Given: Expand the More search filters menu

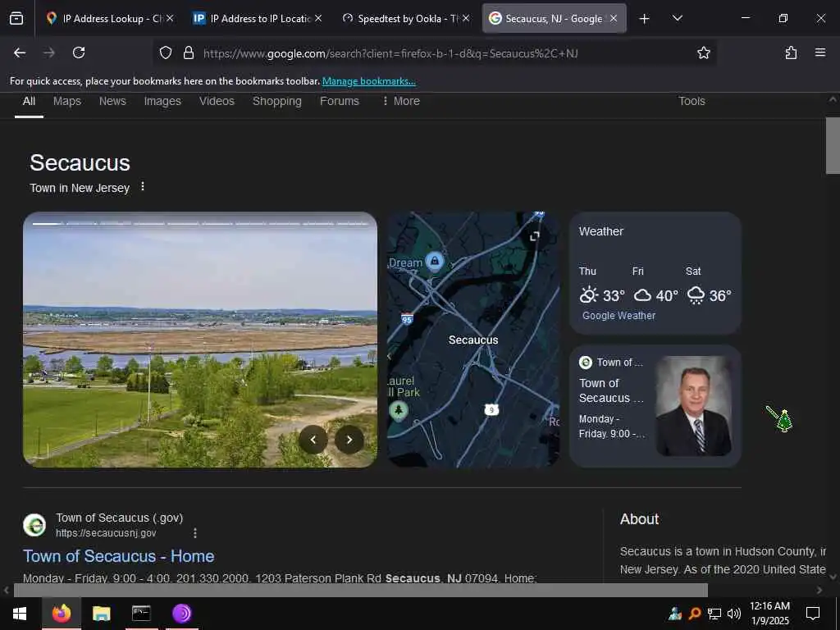Looking at the screenshot, I should (x=400, y=101).
